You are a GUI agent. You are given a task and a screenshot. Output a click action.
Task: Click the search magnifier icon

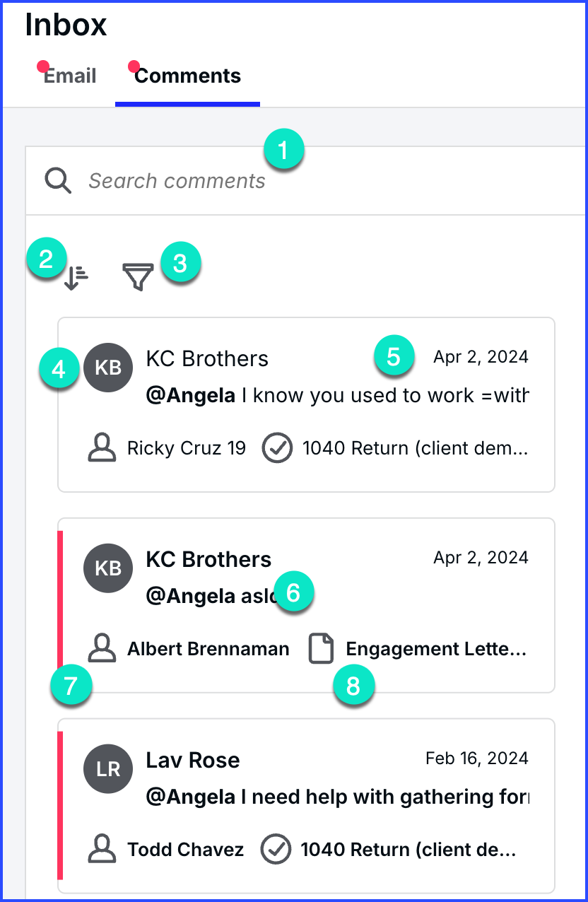58,181
